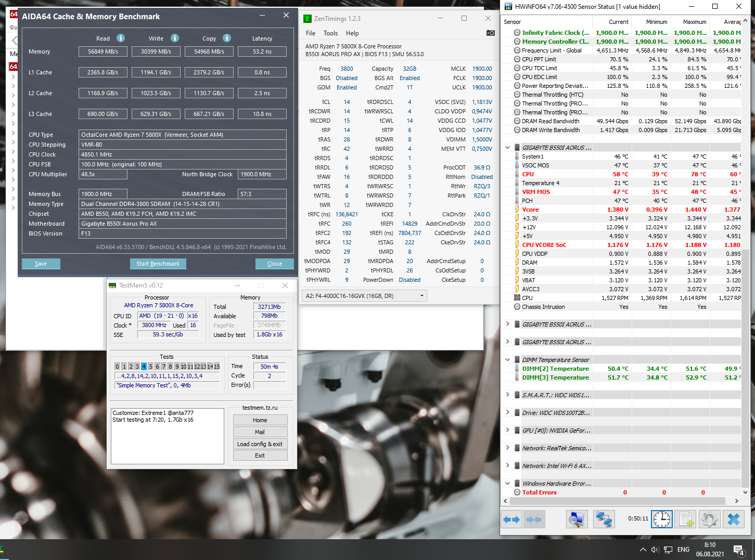The width and height of the screenshot is (755, 560).
Task: Save the AIDA64 benchmark results
Action: click(x=41, y=264)
